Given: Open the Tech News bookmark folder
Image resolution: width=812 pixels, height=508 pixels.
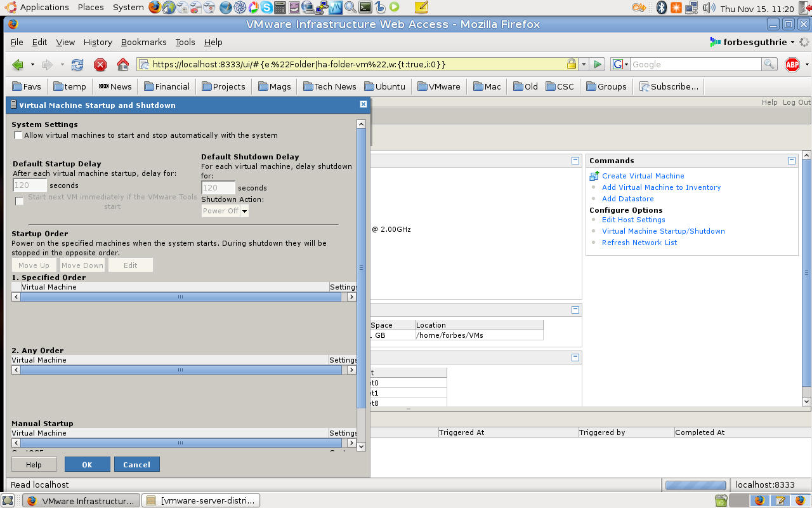Looking at the screenshot, I should point(329,86).
